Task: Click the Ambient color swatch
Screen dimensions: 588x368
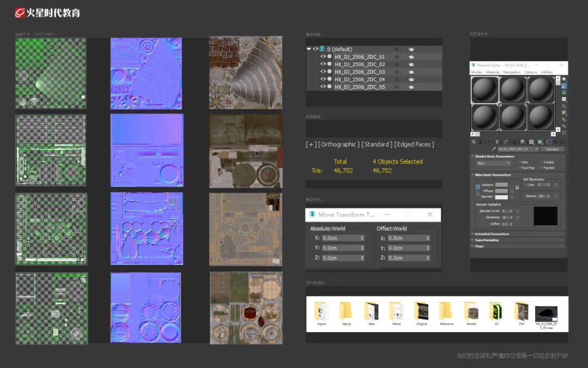Action: [x=501, y=185]
